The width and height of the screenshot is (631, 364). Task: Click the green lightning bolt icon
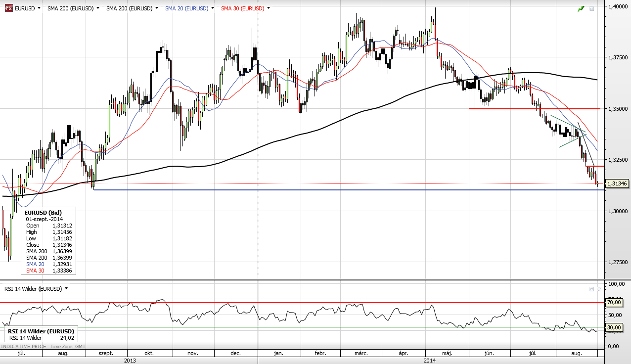click(x=581, y=8)
